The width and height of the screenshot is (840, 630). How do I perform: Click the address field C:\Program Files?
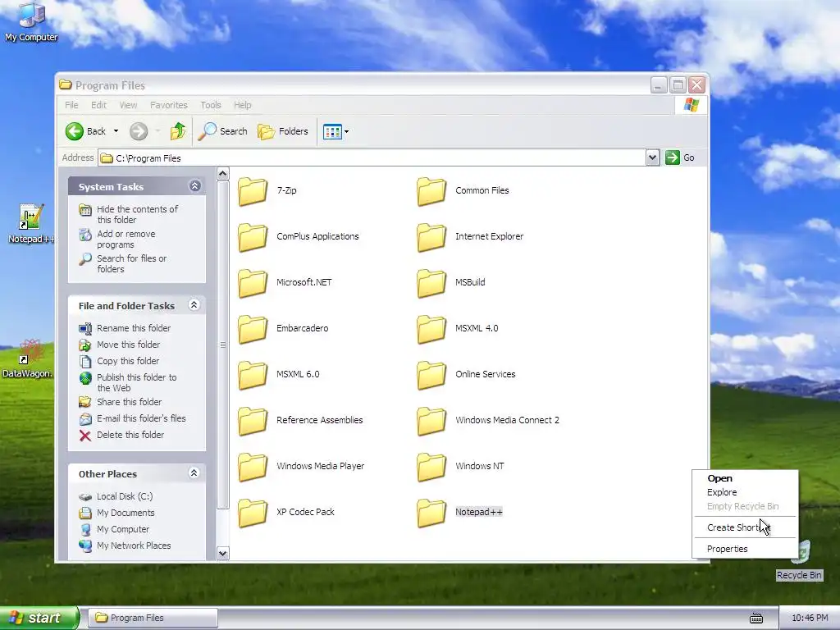click(372, 158)
